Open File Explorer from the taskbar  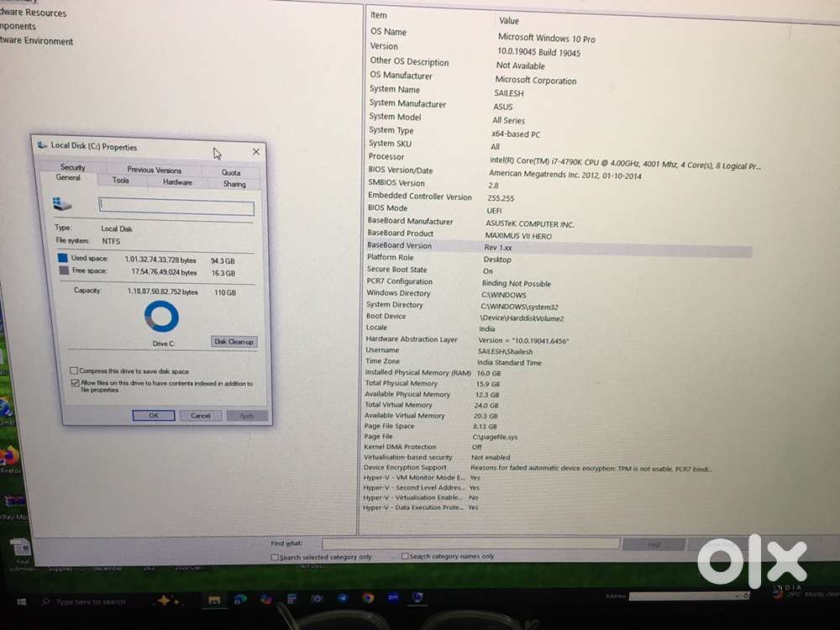coord(214,600)
